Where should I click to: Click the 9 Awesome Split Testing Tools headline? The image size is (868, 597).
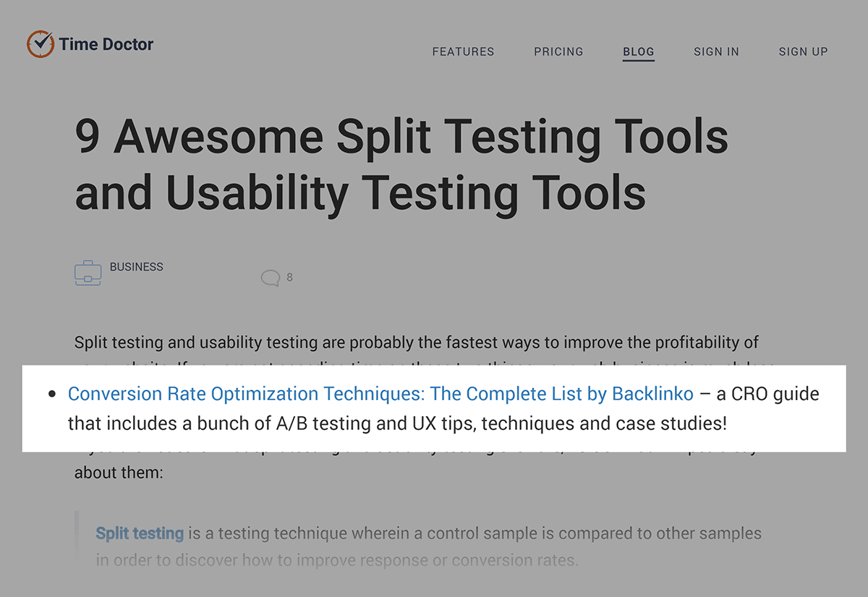click(401, 164)
